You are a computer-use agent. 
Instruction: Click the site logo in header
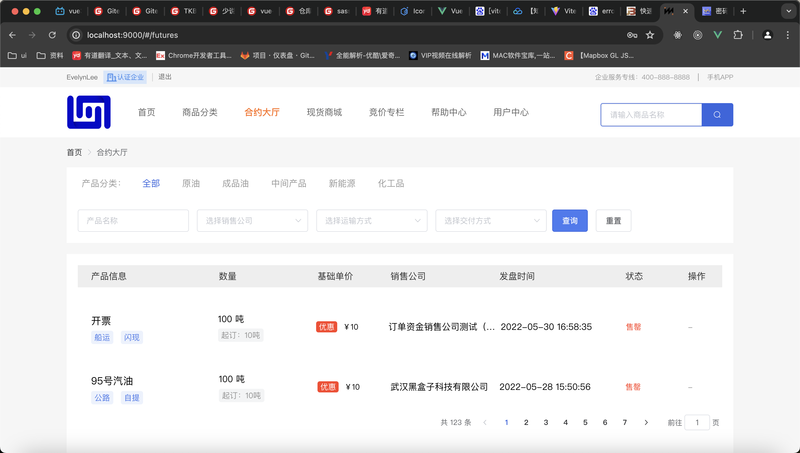coord(89,112)
